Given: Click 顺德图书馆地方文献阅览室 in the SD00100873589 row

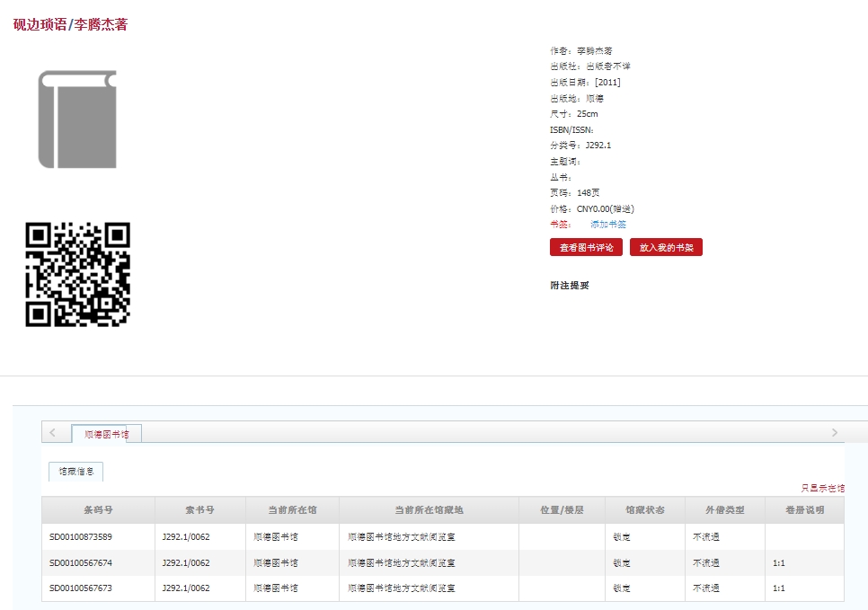Looking at the screenshot, I should tap(402, 537).
